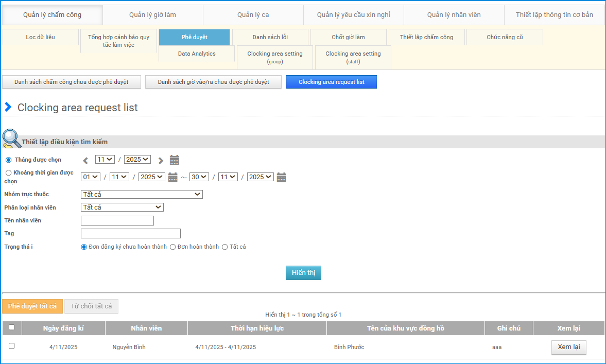This screenshot has width=606, height=364.
Task: Tick the checkbox for Nguyễn Bình row
Action: (12, 346)
